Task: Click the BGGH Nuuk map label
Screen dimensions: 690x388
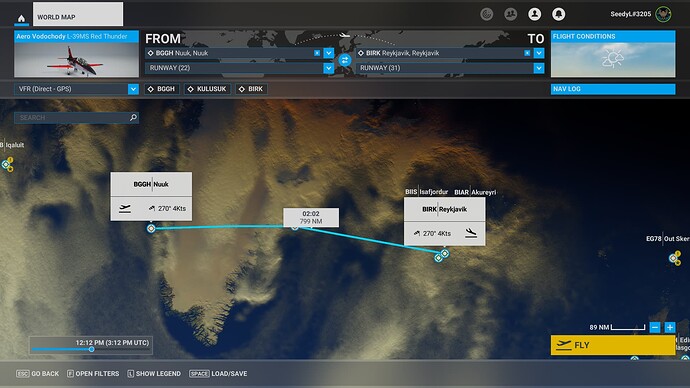Action: (x=151, y=184)
